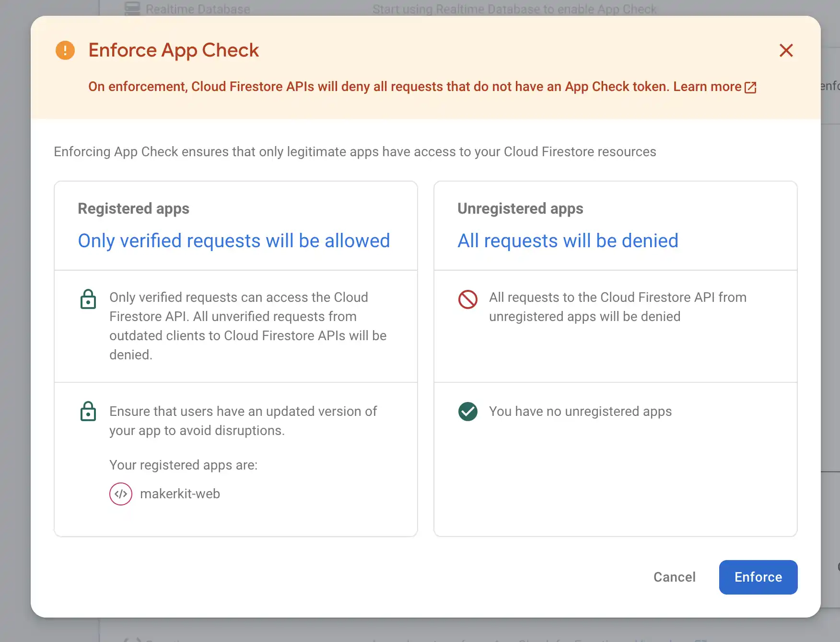Click the 'Unregistered apps' card heading
Viewport: 840px width, 642px height.
pyautogui.click(x=520, y=208)
